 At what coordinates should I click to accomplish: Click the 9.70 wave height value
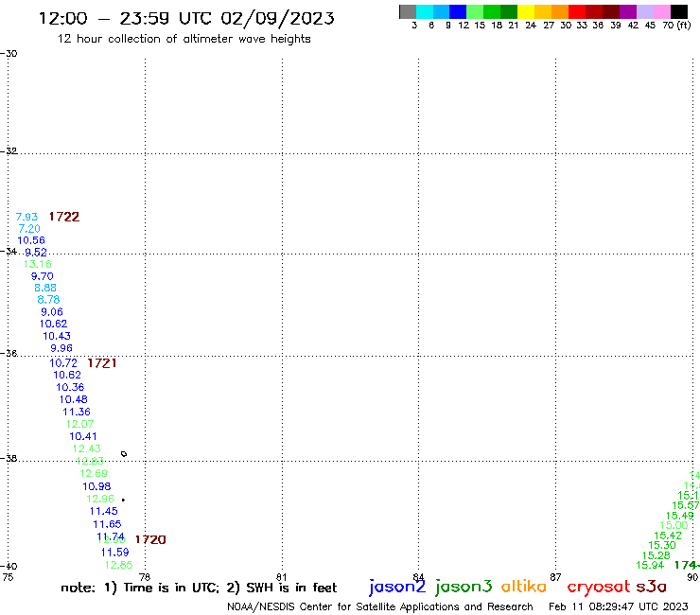pos(42,276)
